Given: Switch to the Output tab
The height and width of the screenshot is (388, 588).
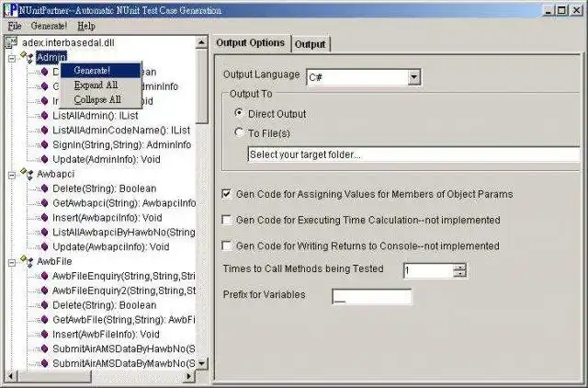Looking at the screenshot, I should tap(311, 44).
